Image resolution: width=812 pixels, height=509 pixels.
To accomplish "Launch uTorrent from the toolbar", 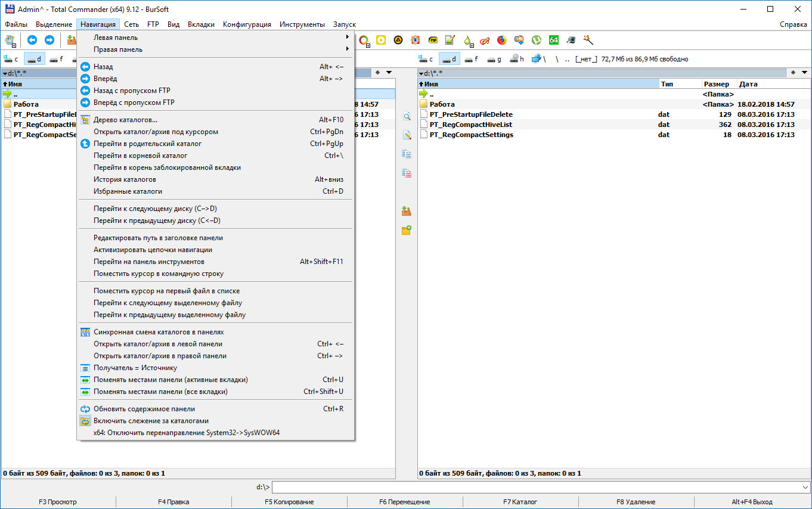I will point(536,40).
